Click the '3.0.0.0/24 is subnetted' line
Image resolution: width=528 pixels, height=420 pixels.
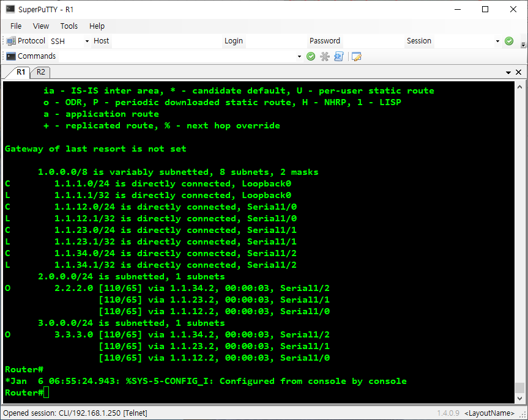pos(132,323)
